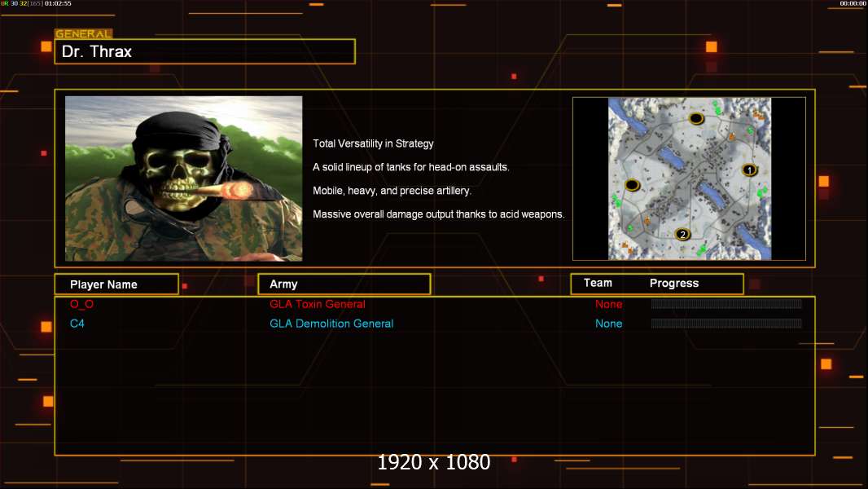Click the red None team value
This screenshot has height=489, width=868.
click(608, 304)
